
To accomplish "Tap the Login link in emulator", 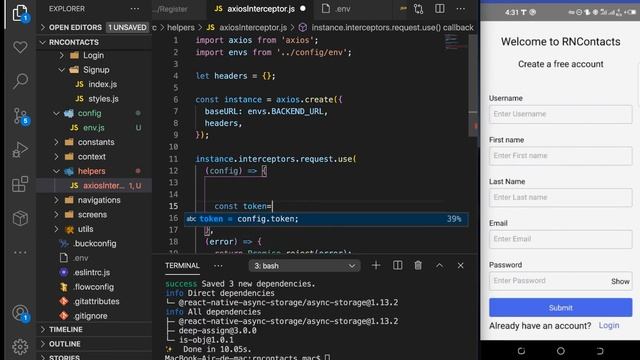I will click(609, 325).
